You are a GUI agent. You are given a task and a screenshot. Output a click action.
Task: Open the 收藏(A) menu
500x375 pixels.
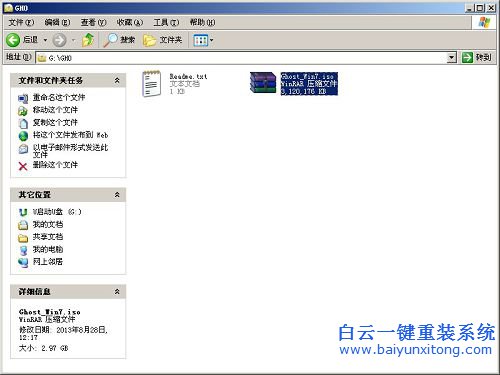[130, 22]
